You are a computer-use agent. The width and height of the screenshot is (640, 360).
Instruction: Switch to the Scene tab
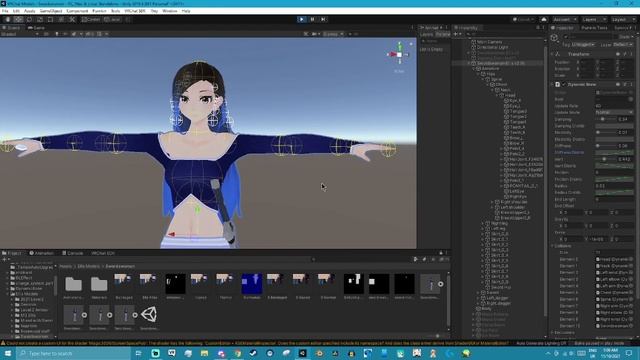(11, 28)
